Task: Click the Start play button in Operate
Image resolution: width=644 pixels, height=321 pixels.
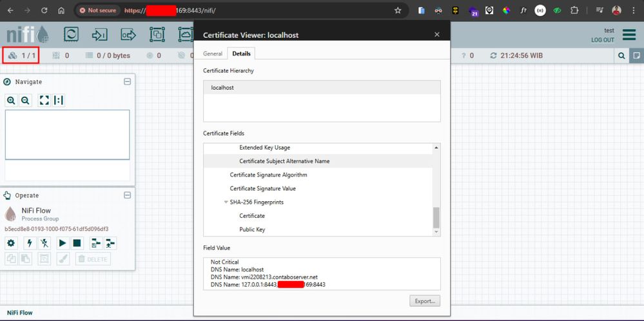Action: 63,243
